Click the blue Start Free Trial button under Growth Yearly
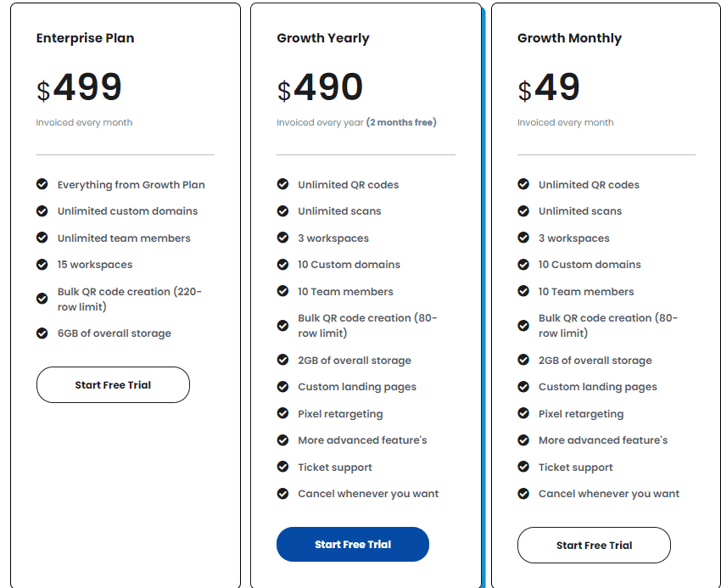The width and height of the screenshot is (721, 588). click(353, 544)
